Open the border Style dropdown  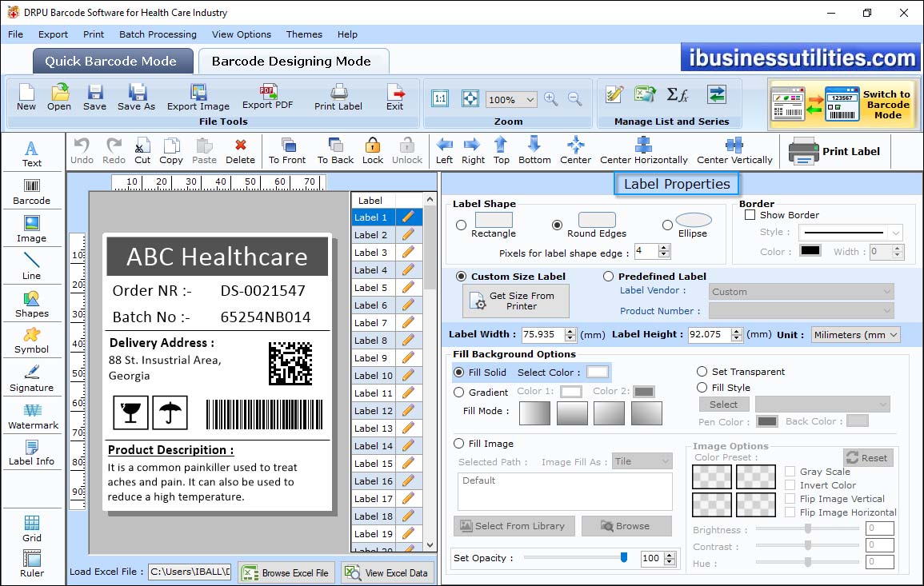point(850,233)
